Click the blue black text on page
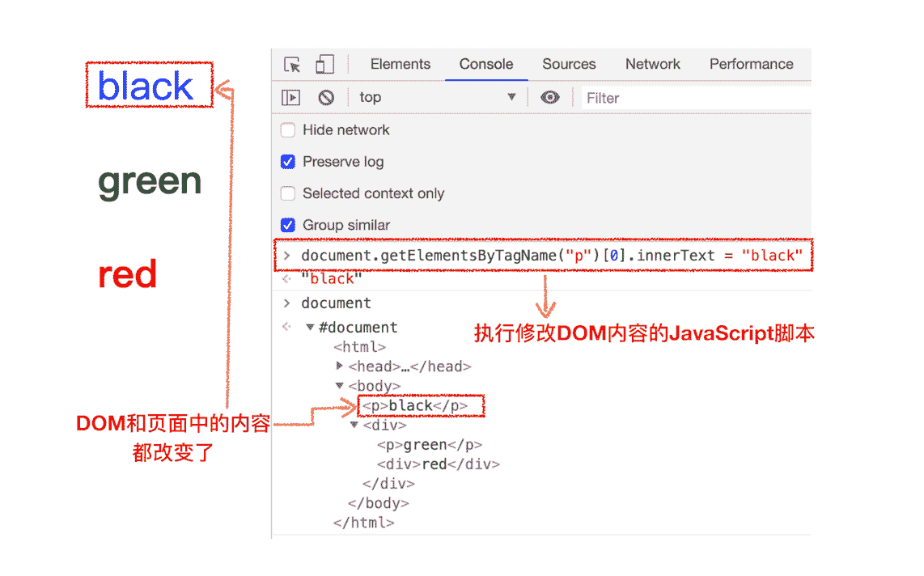 click(x=145, y=86)
